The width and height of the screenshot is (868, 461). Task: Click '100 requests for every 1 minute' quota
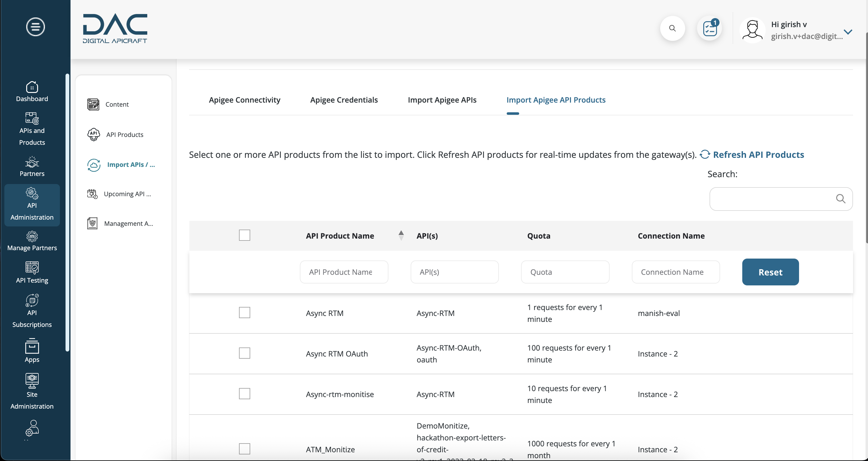[569, 354]
